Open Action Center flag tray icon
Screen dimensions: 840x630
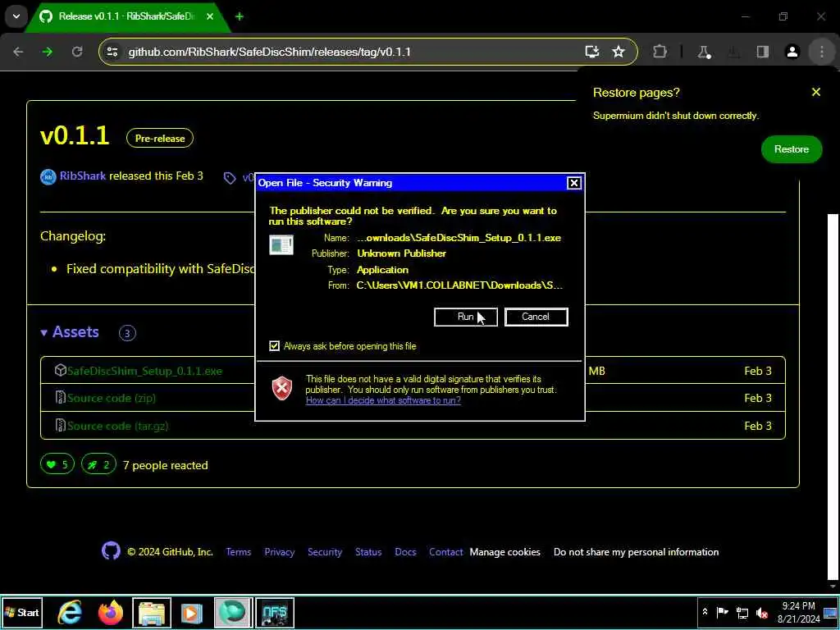pyautogui.click(x=723, y=612)
